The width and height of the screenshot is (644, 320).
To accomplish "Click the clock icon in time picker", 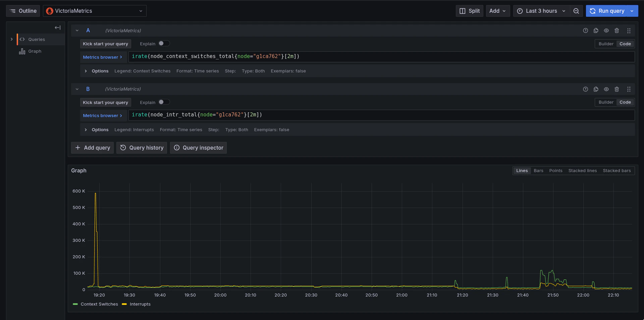I will click(520, 11).
